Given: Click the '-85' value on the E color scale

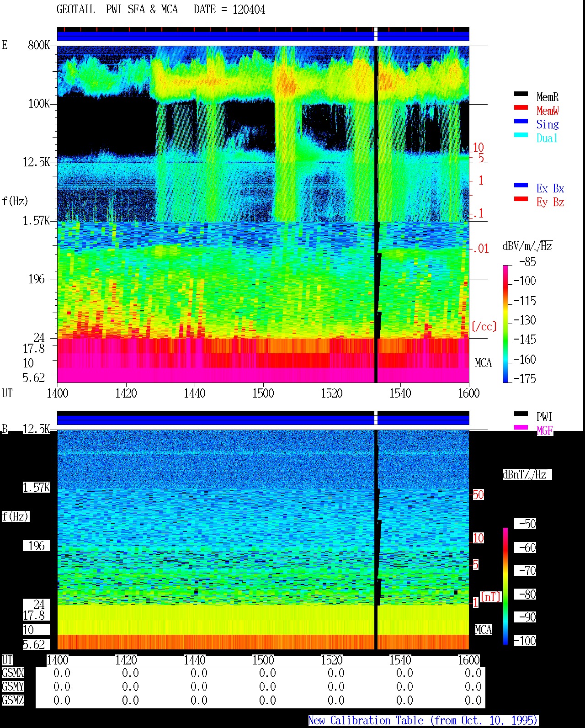Looking at the screenshot, I should pos(527,262).
